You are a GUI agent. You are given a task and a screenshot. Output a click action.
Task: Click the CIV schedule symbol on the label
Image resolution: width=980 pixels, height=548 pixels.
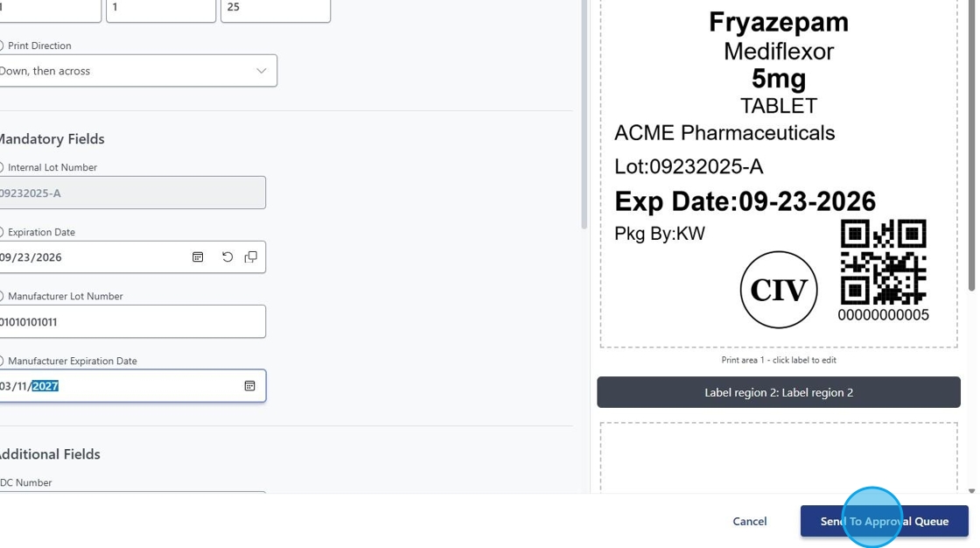pyautogui.click(x=778, y=290)
